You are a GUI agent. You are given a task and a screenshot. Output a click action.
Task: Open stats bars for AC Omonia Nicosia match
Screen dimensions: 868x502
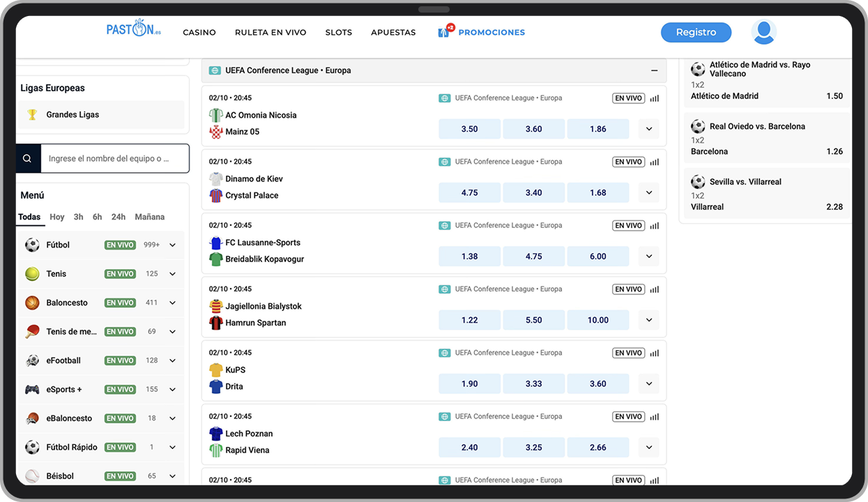coord(654,98)
